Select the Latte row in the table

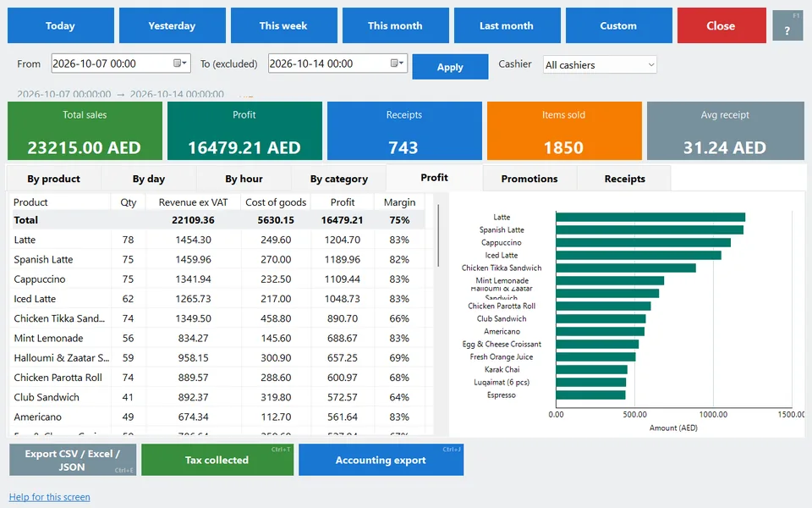(x=217, y=240)
